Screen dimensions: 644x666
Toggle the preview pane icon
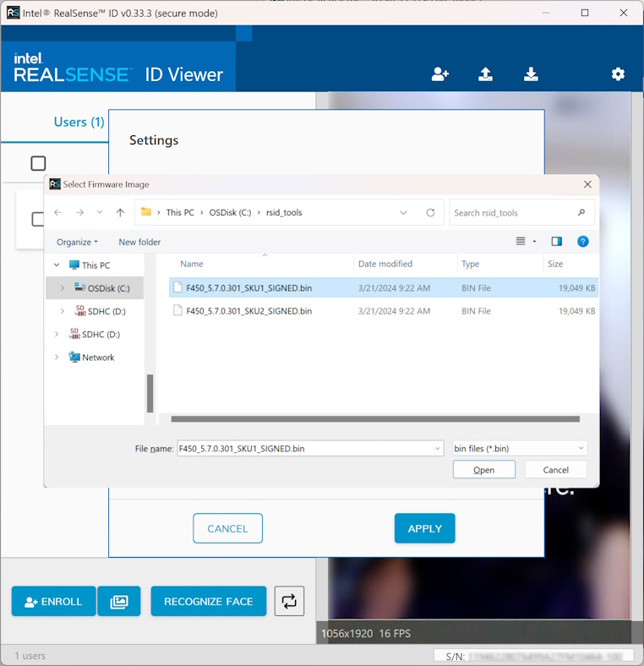[556, 242]
